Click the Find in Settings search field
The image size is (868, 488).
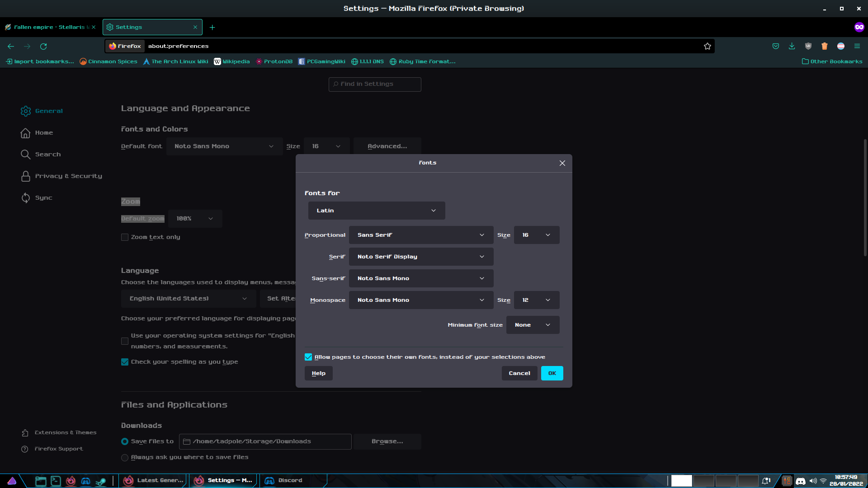(x=375, y=84)
